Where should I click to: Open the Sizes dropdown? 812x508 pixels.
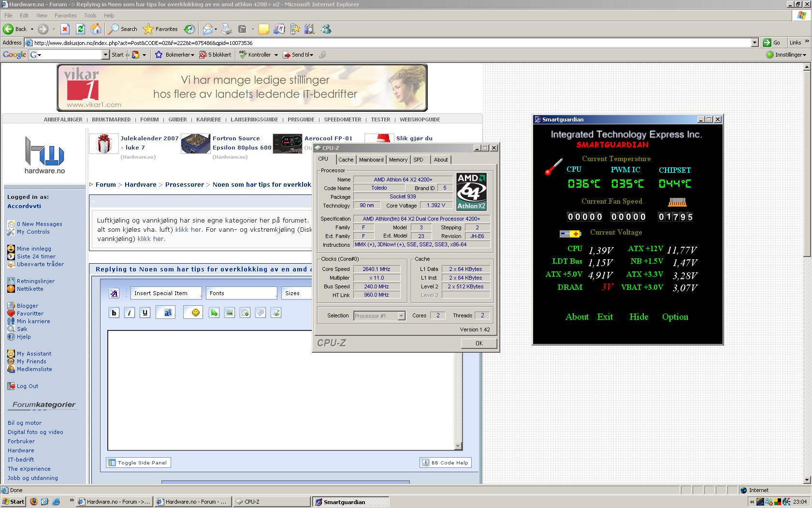click(x=297, y=293)
